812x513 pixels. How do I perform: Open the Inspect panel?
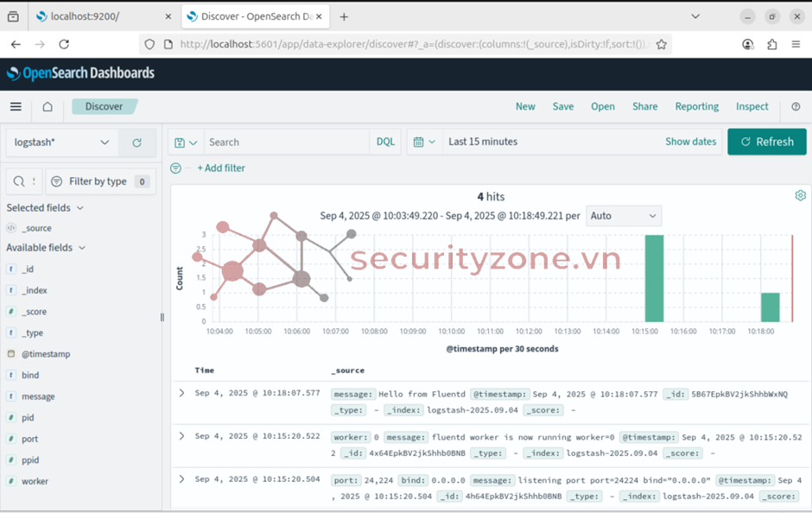pyautogui.click(x=752, y=106)
